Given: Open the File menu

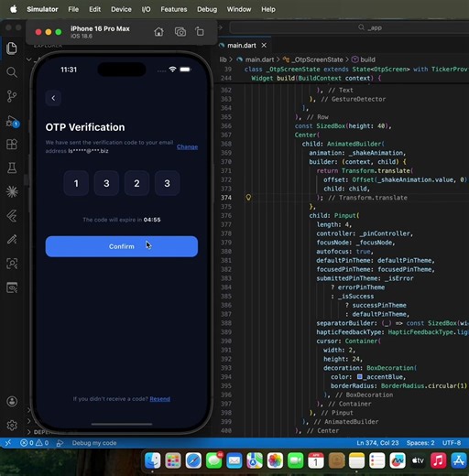Looking at the screenshot, I should pyautogui.click(x=73, y=9).
